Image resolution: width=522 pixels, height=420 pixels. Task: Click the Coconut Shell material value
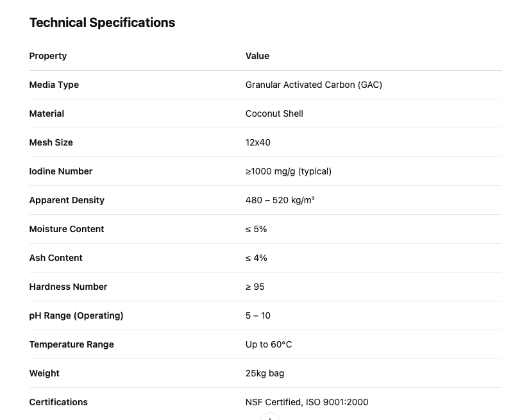point(274,113)
